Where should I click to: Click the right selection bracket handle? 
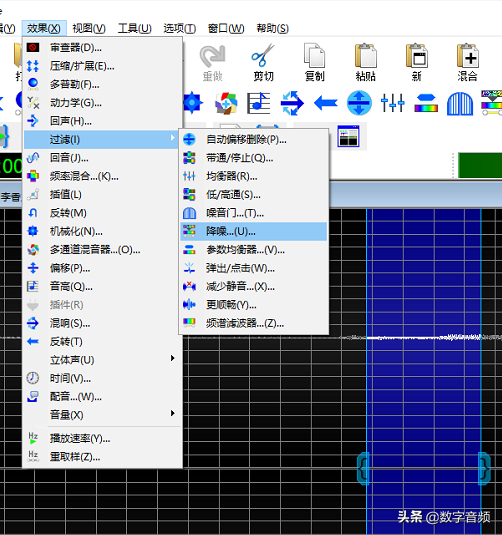(484, 469)
